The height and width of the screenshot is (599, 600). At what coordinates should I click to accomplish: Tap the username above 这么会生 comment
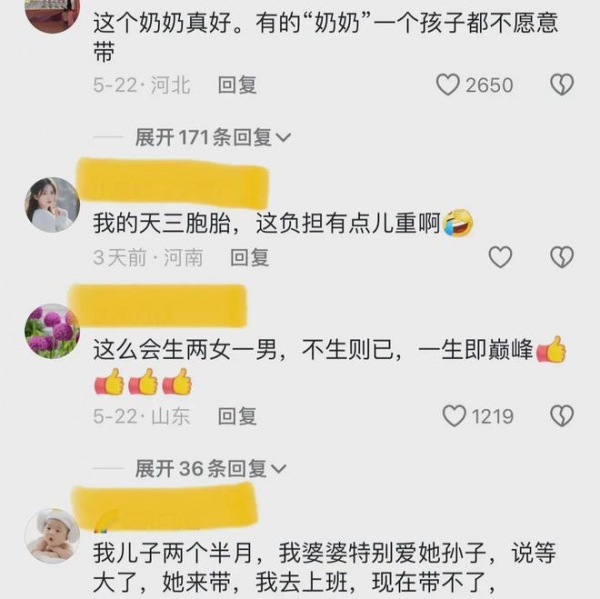point(158,306)
